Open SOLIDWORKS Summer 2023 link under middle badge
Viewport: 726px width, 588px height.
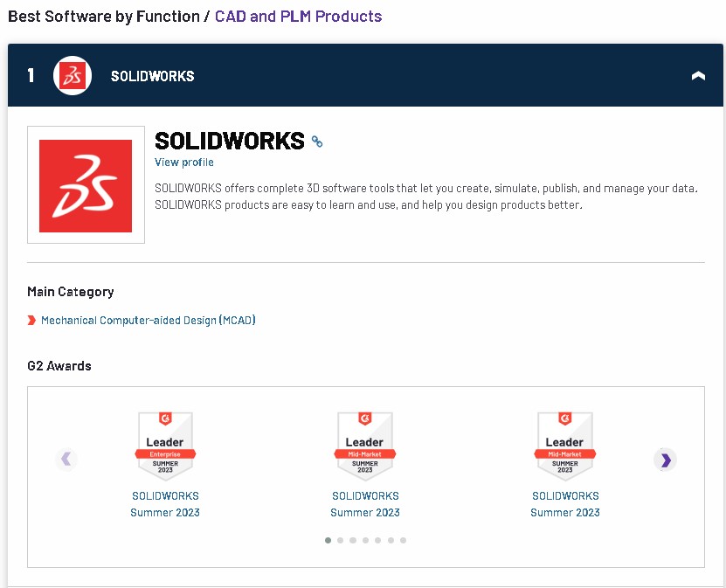coord(365,504)
